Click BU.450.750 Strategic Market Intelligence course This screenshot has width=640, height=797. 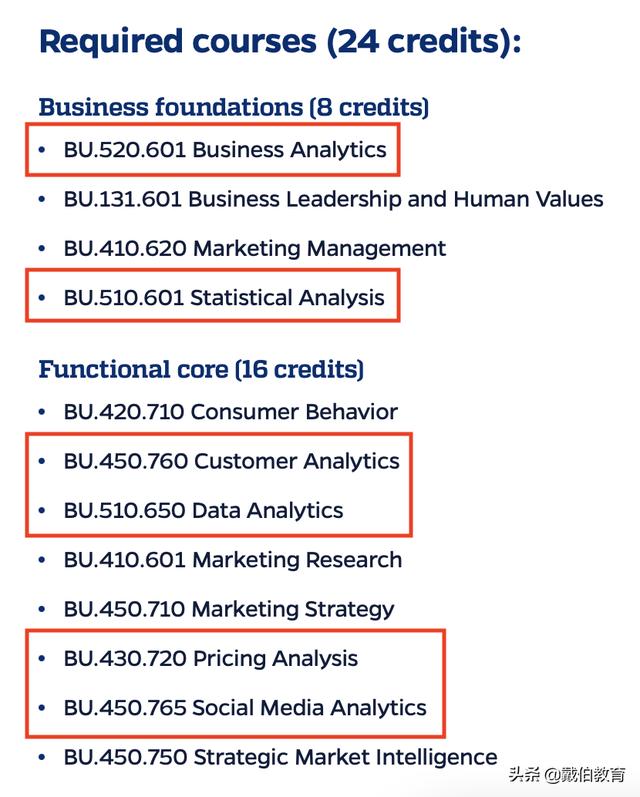tap(281, 757)
